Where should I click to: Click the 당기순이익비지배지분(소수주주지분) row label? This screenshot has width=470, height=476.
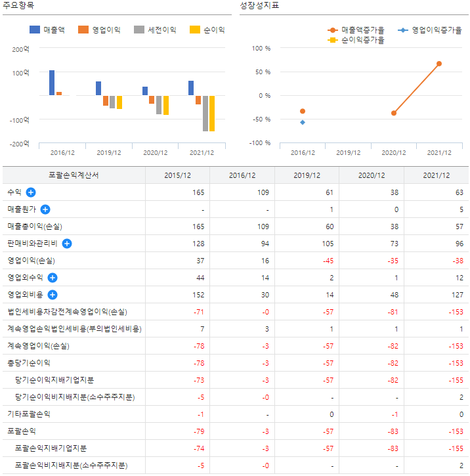click(x=75, y=397)
